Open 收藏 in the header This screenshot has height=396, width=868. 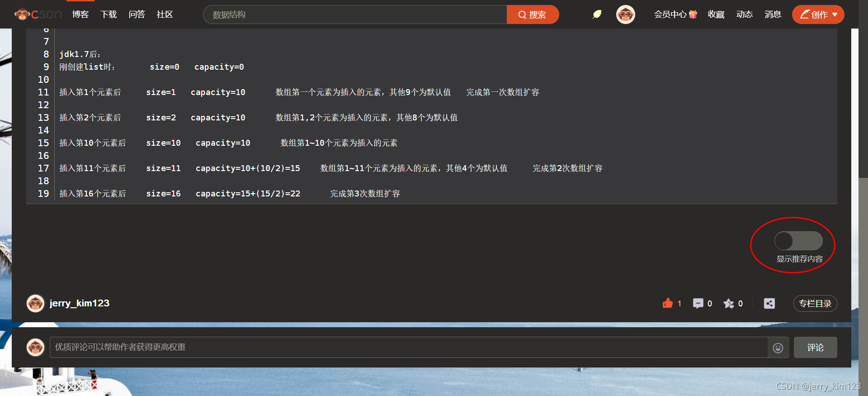(716, 14)
